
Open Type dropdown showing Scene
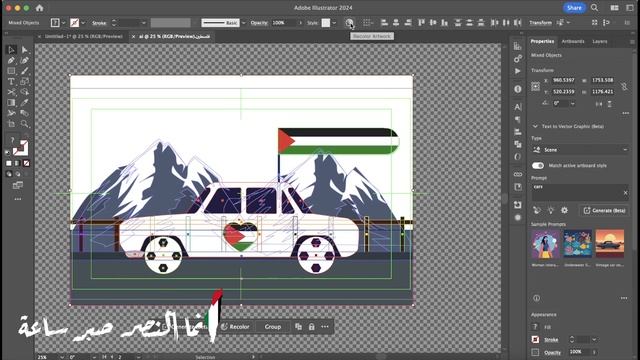point(580,150)
